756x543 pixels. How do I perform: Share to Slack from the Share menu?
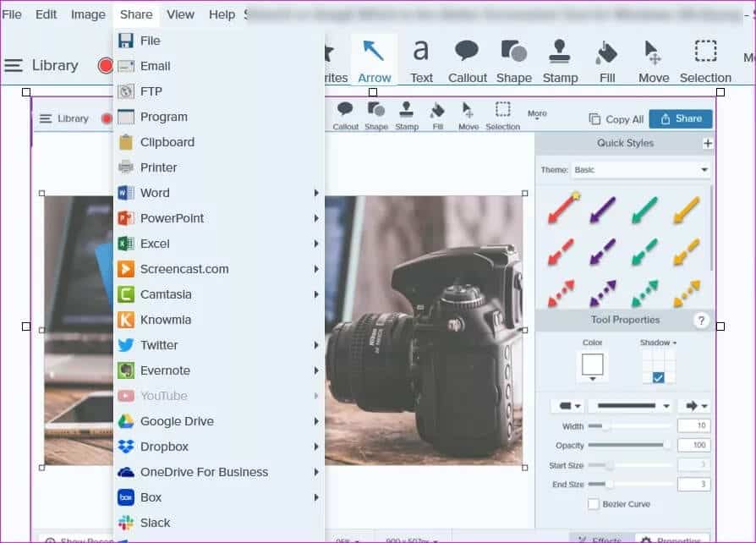click(219, 523)
